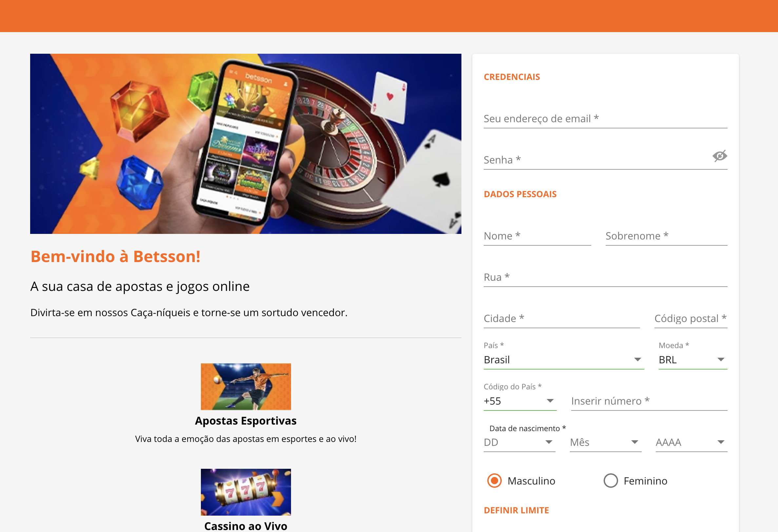Toggle password visibility eye icon
Image resolution: width=778 pixels, height=532 pixels.
(x=720, y=156)
